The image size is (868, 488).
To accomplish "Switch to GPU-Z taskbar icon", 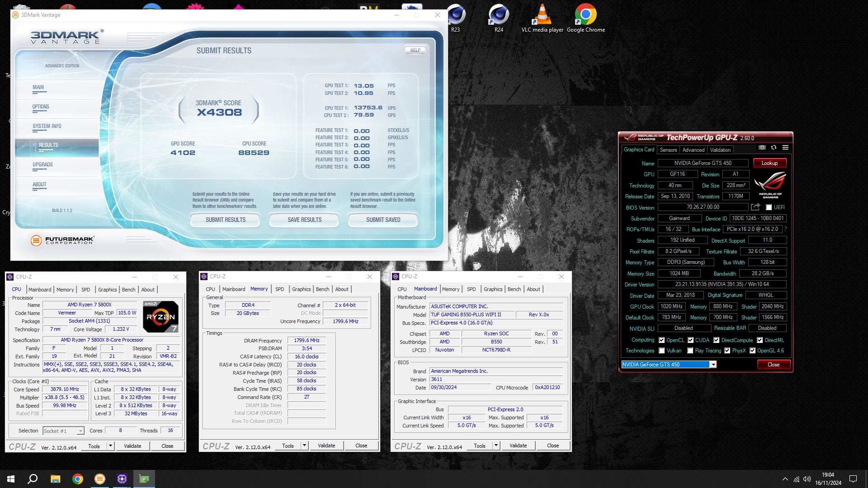I will tap(144, 479).
